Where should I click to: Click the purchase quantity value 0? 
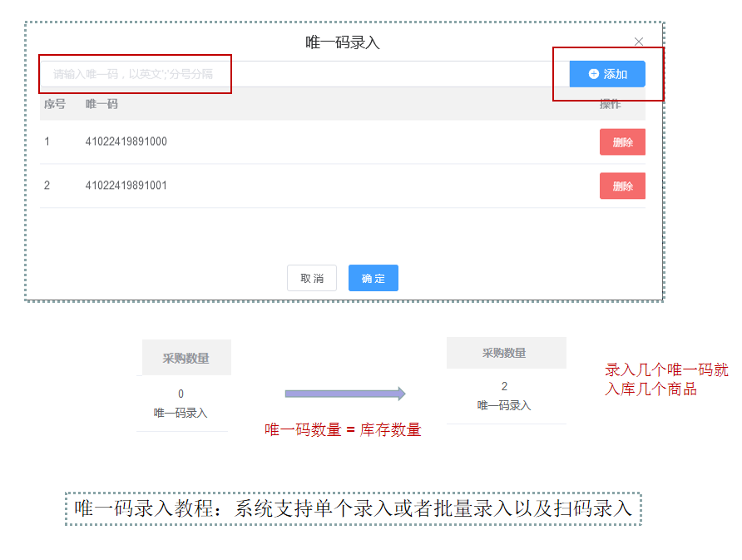coord(181,394)
